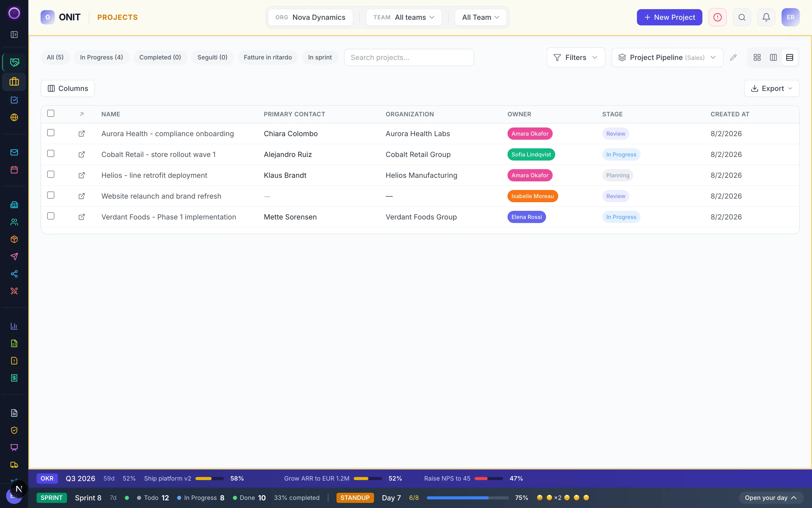Image resolution: width=812 pixels, height=508 pixels.
Task: Check the Website relaunch row checkbox
Action: coord(51,195)
